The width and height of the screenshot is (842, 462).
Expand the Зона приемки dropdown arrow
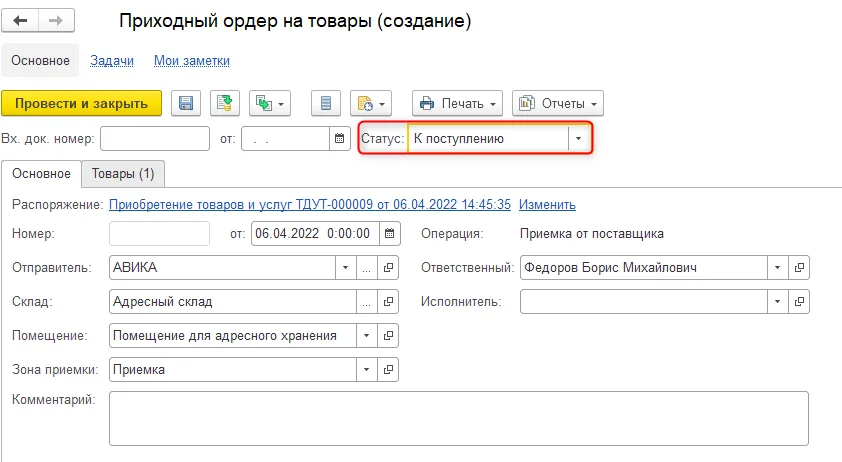coord(366,370)
